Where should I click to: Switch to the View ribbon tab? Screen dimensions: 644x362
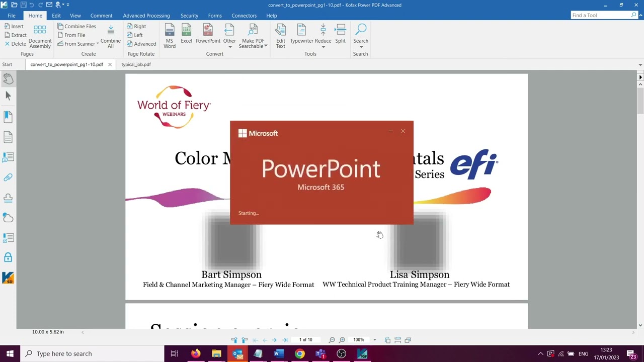[x=75, y=16]
